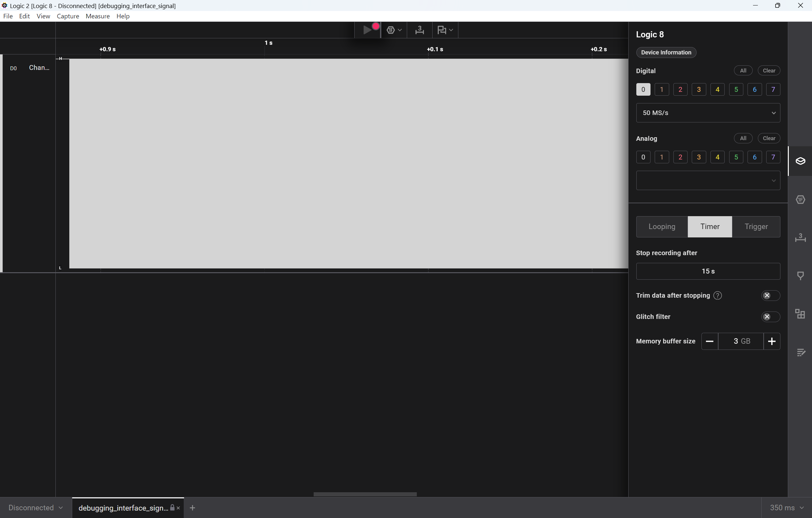Switch to the Trigger mode tab
The height and width of the screenshot is (518, 812).
tap(756, 227)
